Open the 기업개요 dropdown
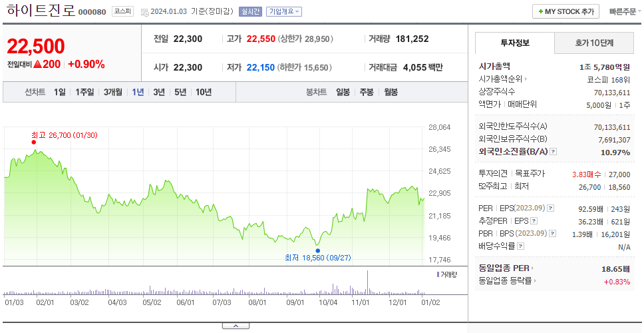This screenshot has width=644, height=333. click(284, 11)
